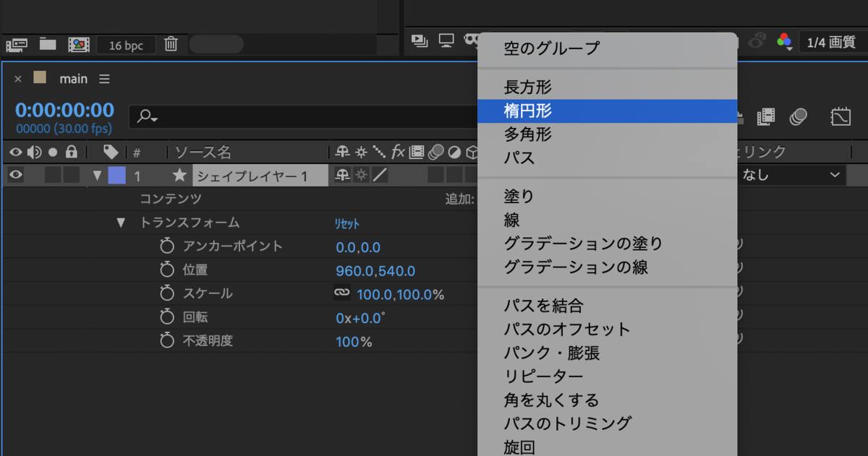This screenshot has height=456, width=868.
Task: Click the Video eye column header icon
Action: [x=16, y=152]
